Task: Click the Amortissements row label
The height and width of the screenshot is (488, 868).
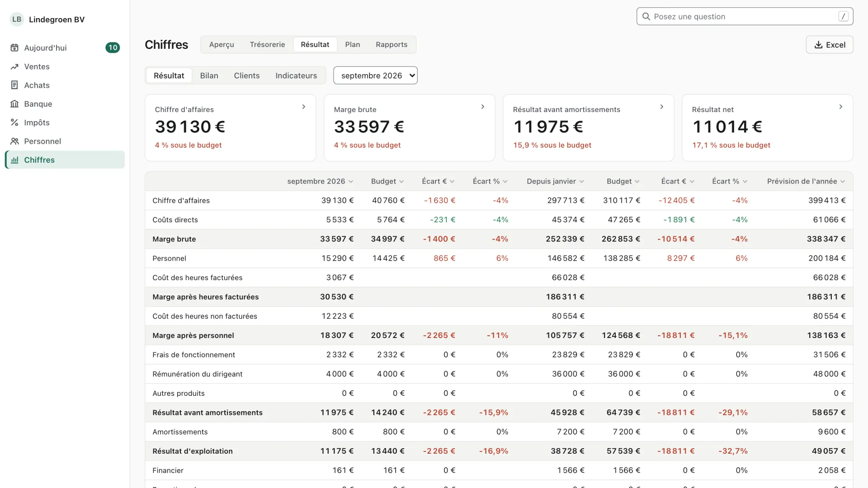Action: pyautogui.click(x=180, y=432)
